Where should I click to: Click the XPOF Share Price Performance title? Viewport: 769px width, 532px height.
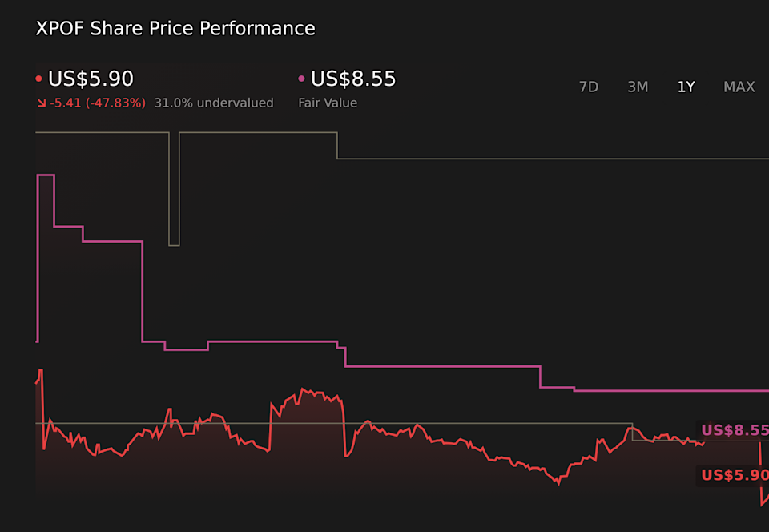click(x=175, y=28)
